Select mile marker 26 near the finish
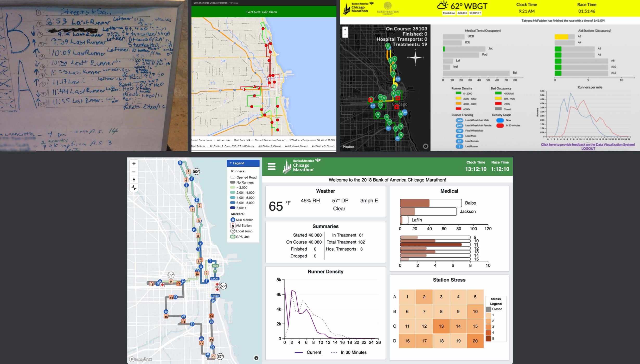640x364 pixels. [213, 300]
